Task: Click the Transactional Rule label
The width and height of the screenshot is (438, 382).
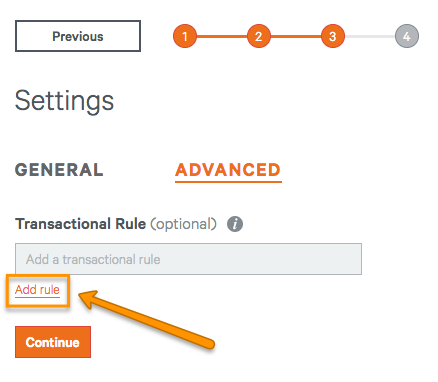Action: coord(80,224)
